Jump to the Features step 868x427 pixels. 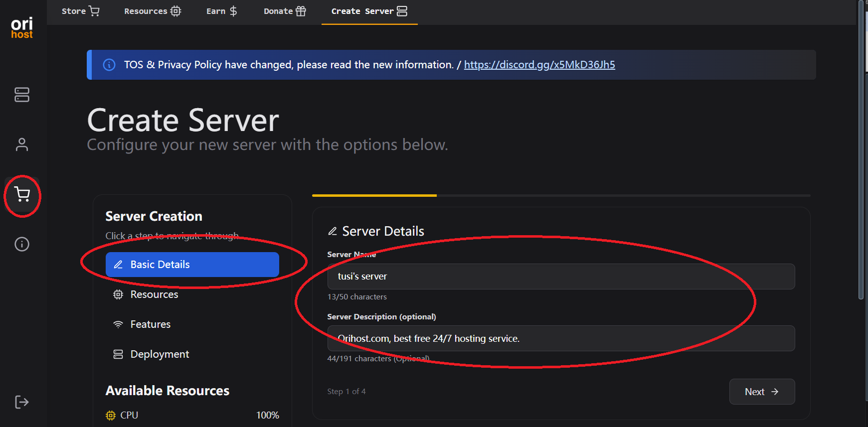pos(150,324)
